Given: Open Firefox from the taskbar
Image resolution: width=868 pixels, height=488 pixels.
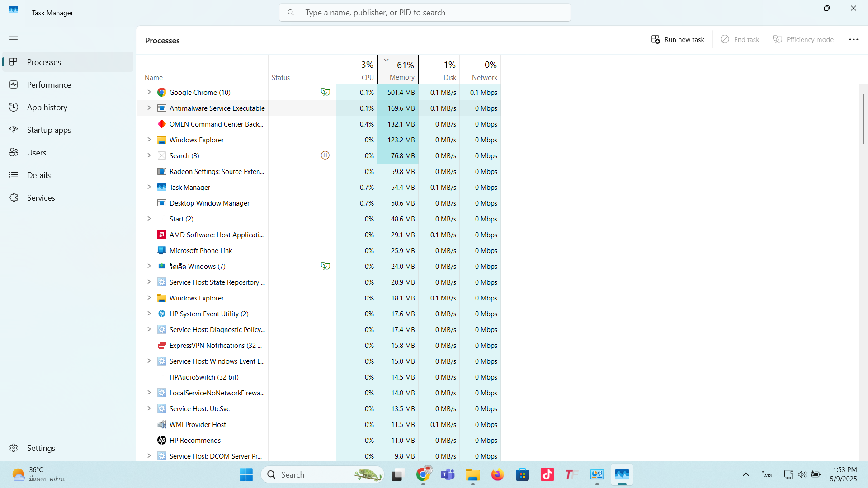Looking at the screenshot, I should click(497, 474).
